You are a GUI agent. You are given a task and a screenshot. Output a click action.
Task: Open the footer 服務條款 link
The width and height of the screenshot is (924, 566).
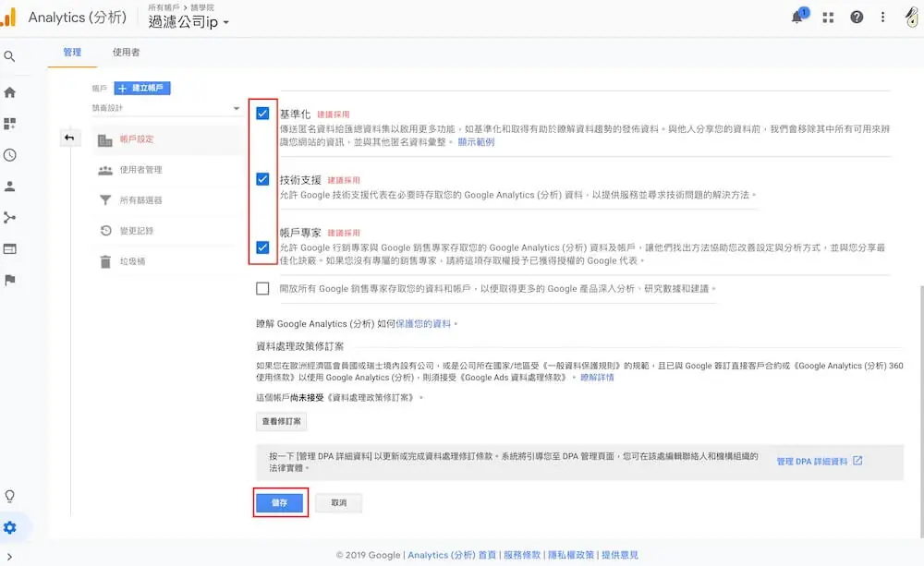pyautogui.click(x=522, y=555)
